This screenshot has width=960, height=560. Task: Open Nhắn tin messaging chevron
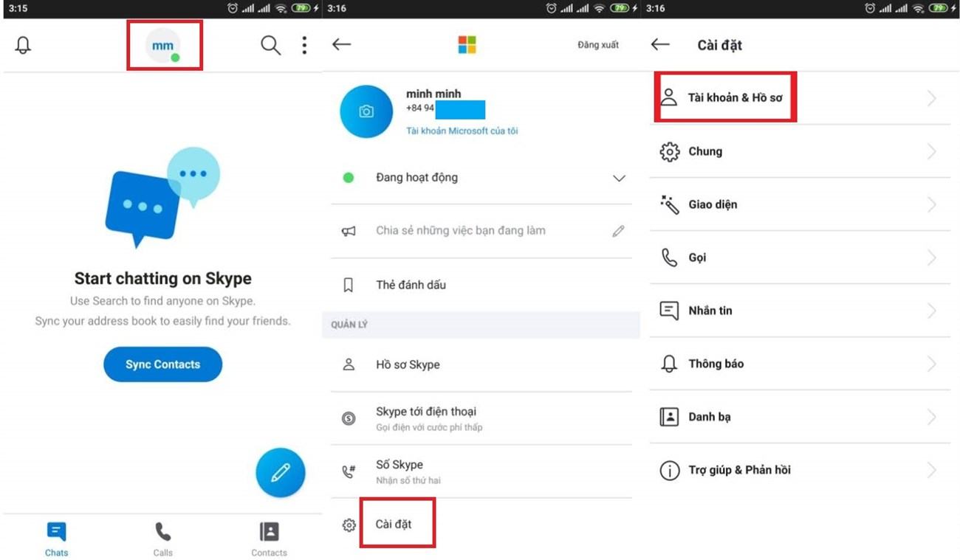[x=932, y=311]
